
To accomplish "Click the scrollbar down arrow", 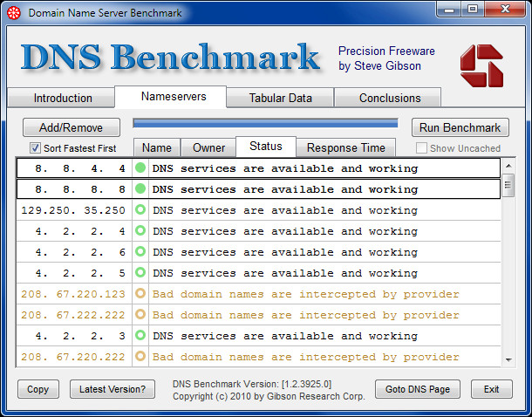I will pyautogui.click(x=508, y=359).
